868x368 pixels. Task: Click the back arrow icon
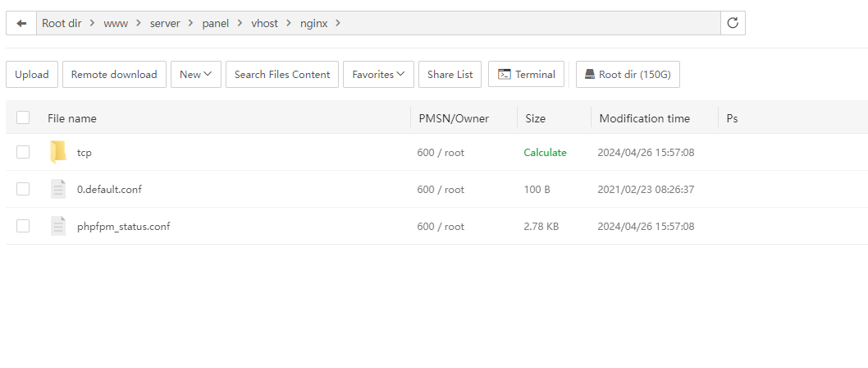21,23
